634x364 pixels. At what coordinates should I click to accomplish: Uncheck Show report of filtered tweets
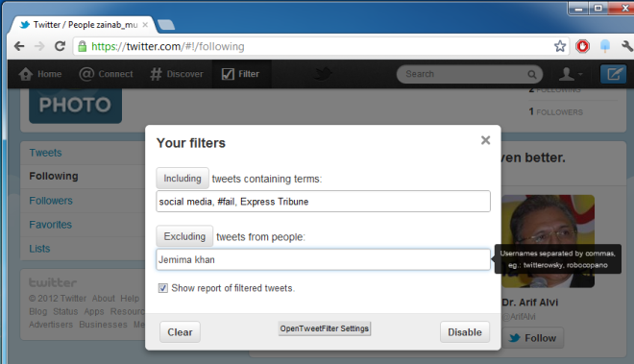click(163, 288)
